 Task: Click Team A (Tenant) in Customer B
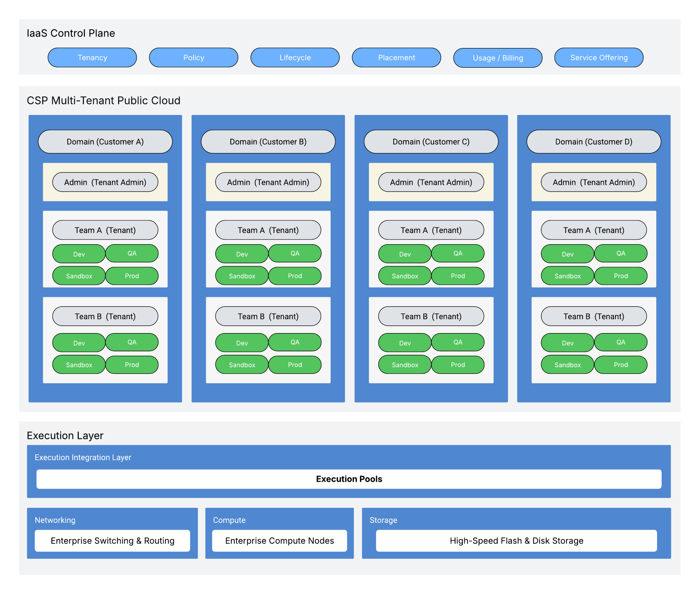(268, 230)
